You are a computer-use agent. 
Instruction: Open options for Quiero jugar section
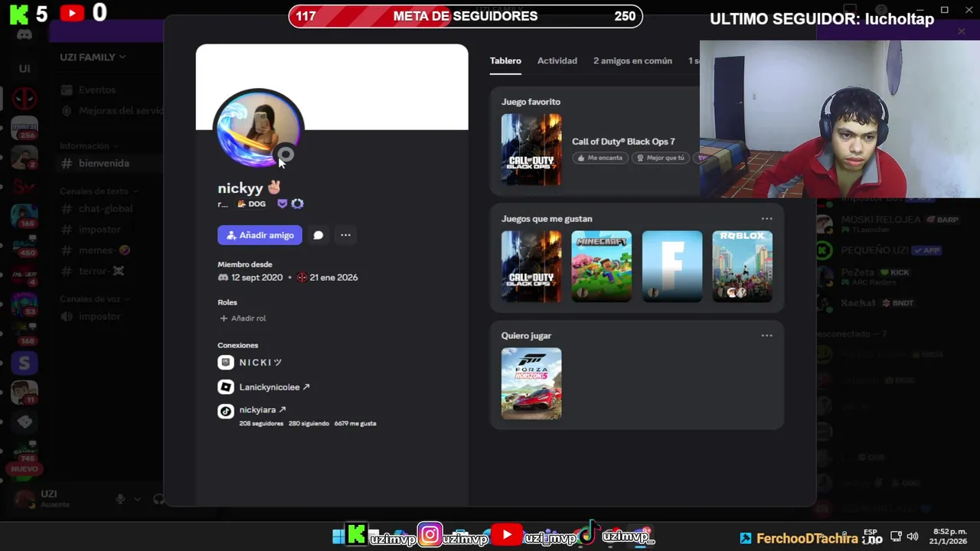click(766, 336)
